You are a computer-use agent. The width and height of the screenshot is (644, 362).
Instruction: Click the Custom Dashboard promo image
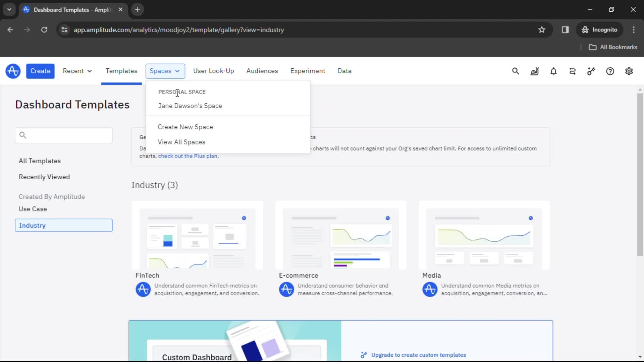pos(235,341)
